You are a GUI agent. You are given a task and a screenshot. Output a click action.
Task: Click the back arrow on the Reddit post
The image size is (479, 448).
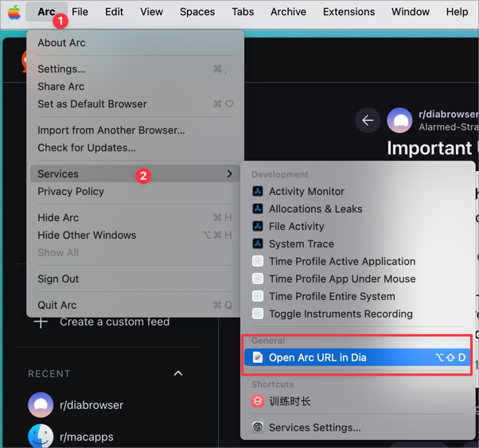[368, 120]
